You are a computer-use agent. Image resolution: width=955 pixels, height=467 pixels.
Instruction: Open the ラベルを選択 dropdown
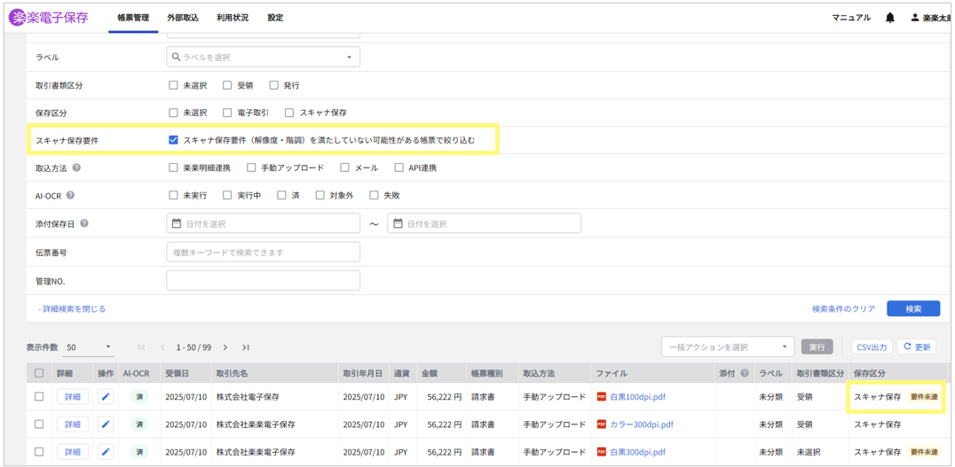263,58
